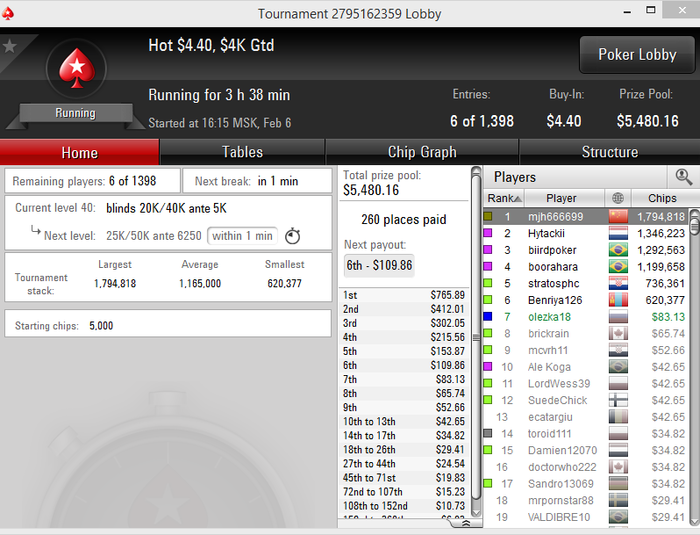Click the Chips column header
This screenshot has height=535, width=700.
(x=662, y=198)
